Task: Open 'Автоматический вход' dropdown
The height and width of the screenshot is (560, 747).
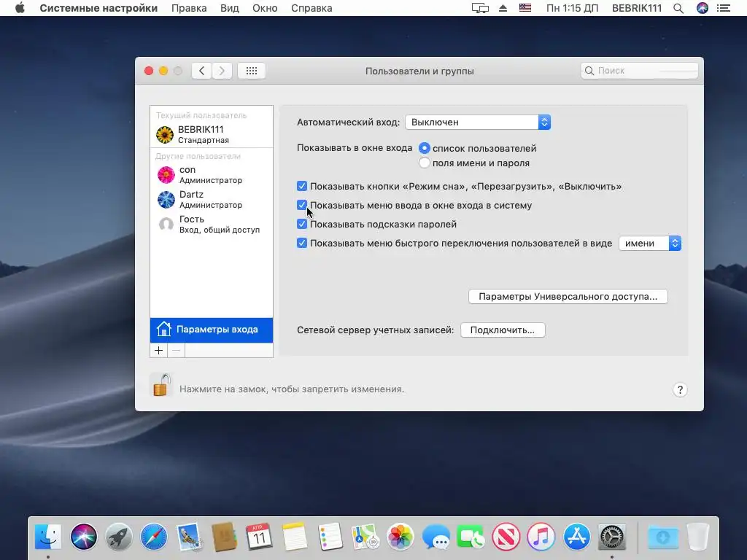Action: (478, 122)
